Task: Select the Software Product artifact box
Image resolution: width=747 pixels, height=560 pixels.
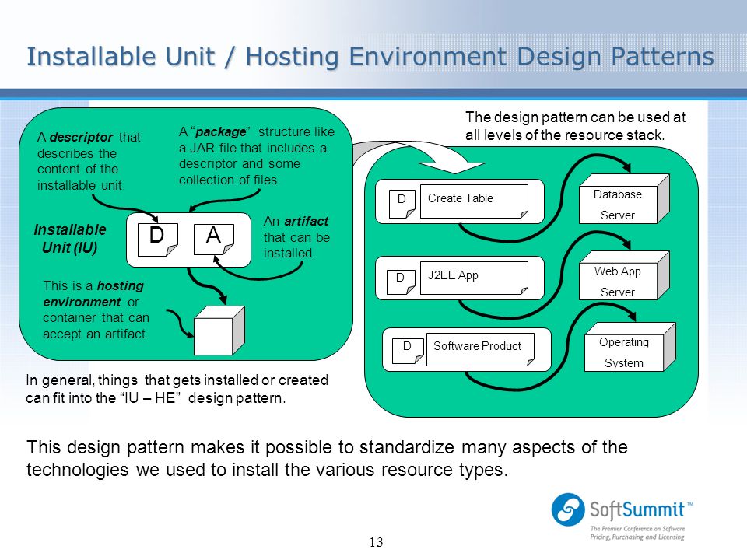Action: pyautogui.click(x=480, y=349)
